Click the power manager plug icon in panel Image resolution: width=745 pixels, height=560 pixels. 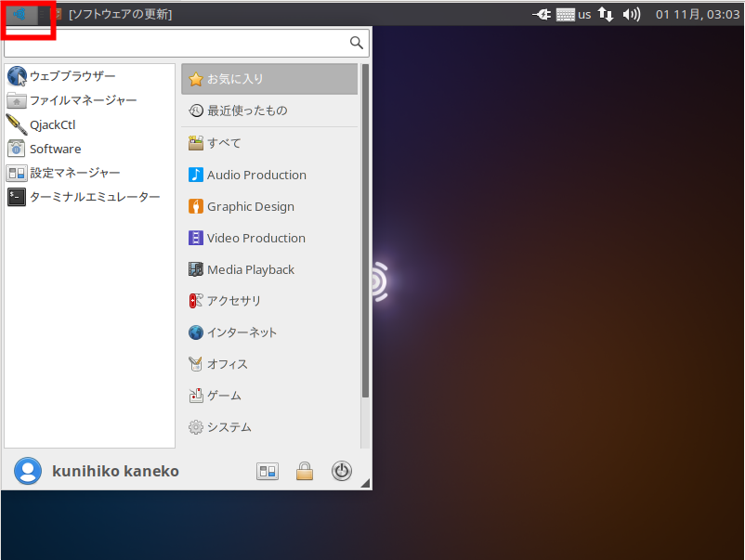[x=542, y=15]
